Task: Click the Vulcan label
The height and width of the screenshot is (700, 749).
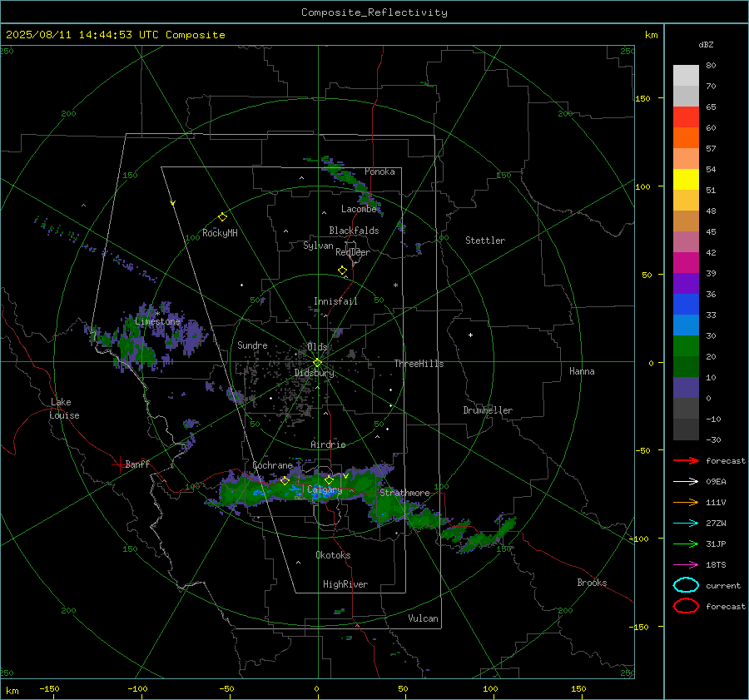Action: click(423, 618)
